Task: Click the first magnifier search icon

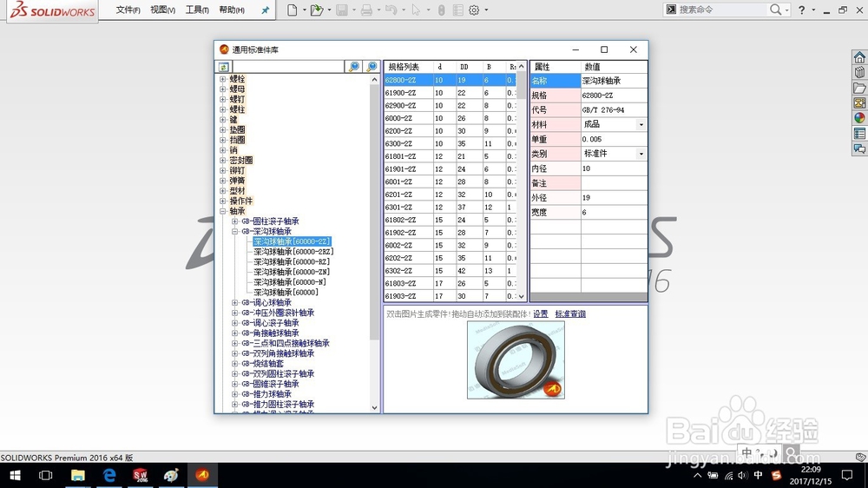Action: coord(353,67)
